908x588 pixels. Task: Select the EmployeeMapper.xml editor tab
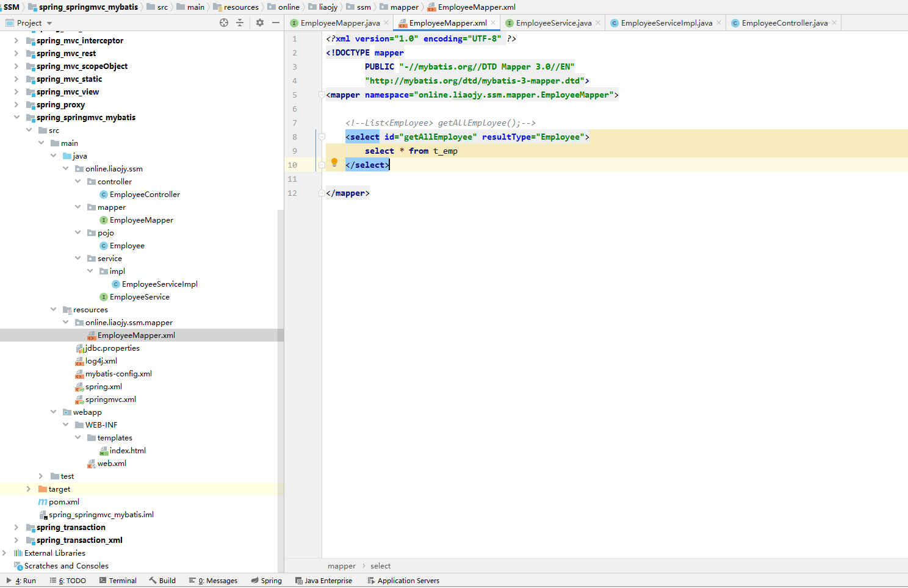click(448, 23)
